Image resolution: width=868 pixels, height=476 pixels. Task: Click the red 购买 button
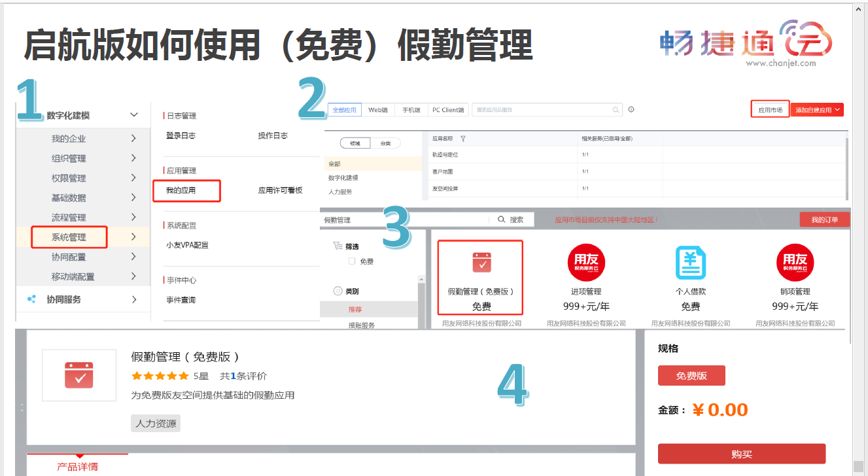742,454
